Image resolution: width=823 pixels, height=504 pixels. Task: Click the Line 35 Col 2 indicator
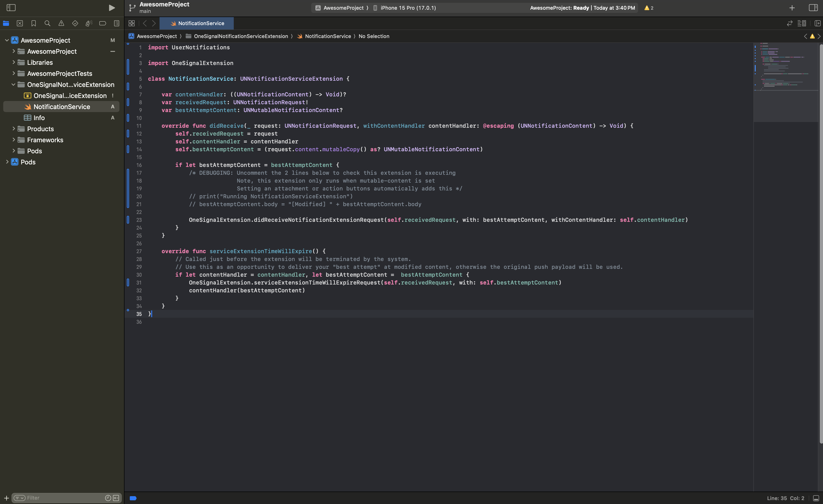pos(786,498)
